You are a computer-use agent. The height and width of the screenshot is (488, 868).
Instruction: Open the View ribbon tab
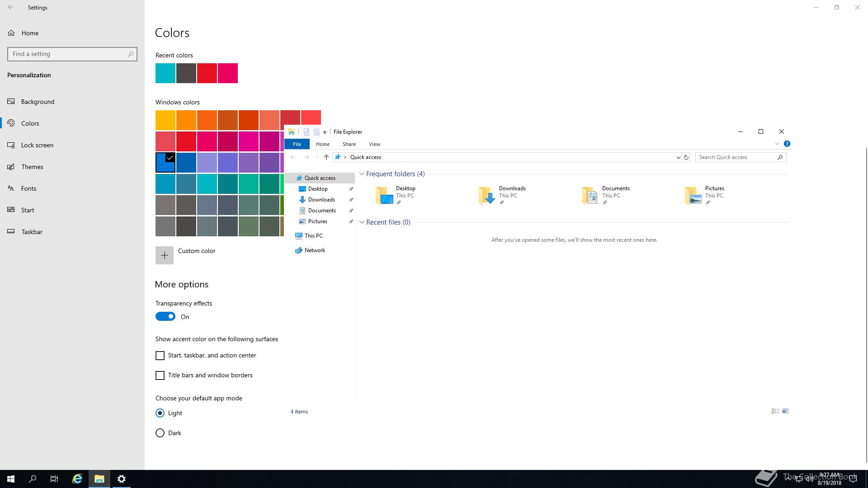pyautogui.click(x=374, y=144)
